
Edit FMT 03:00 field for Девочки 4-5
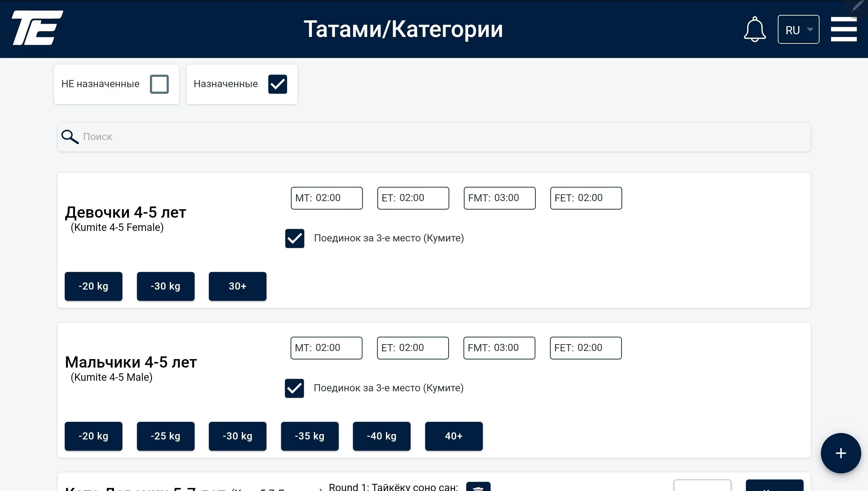click(499, 198)
